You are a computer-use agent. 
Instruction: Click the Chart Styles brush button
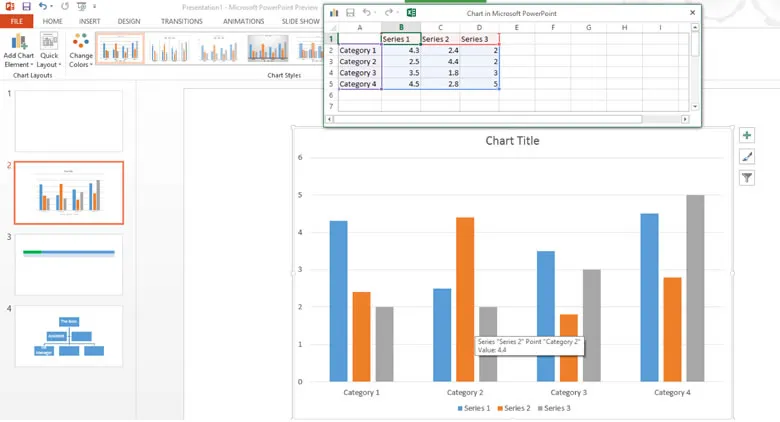[747, 157]
